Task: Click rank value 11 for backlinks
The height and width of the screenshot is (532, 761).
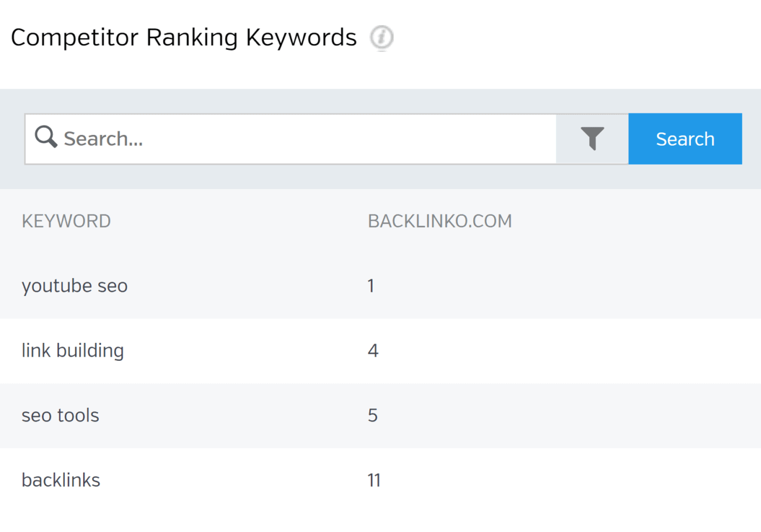Action: point(374,480)
